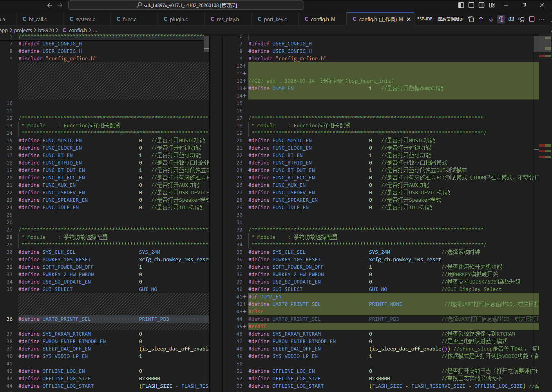Click the bt8970 breadcrumb folder

coord(46,30)
